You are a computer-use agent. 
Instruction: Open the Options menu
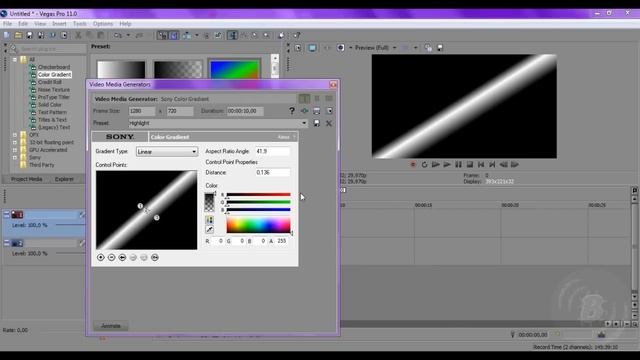(102, 24)
